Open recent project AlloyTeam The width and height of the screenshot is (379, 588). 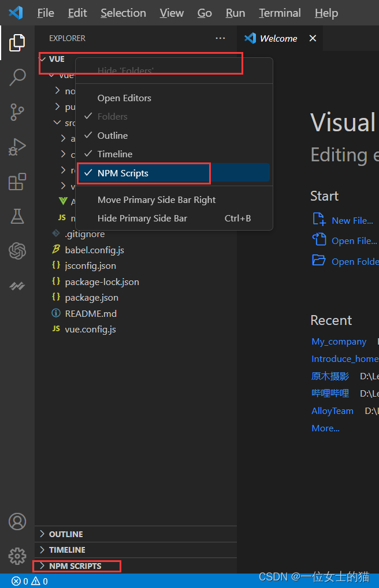tap(333, 411)
